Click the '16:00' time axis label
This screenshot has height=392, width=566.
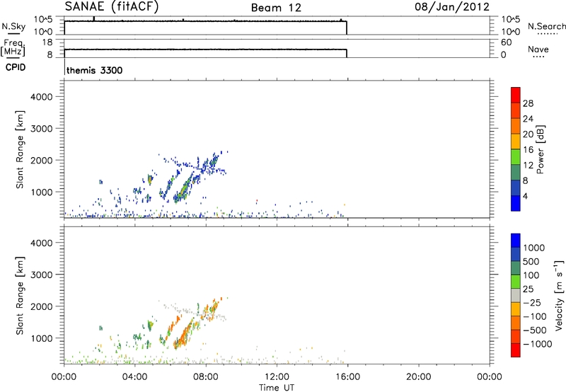(x=347, y=377)
